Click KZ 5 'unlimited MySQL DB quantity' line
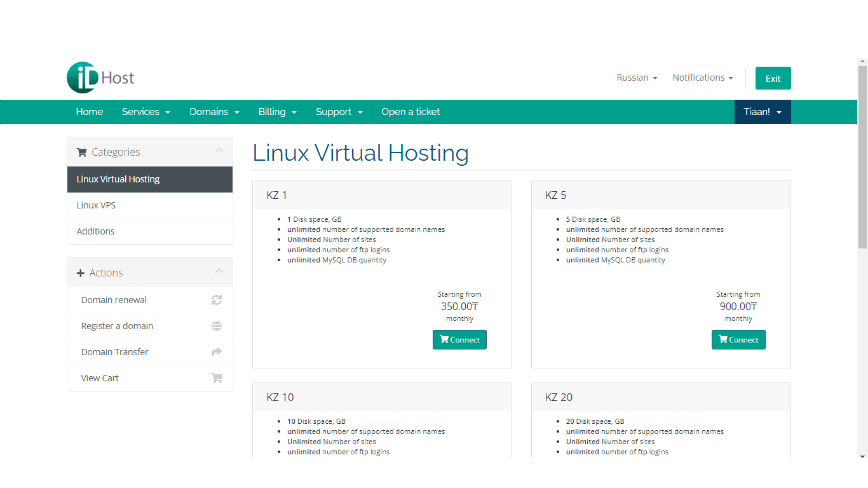Image resolution: width=868 pixels, height=488 pixels. [616, 260]
